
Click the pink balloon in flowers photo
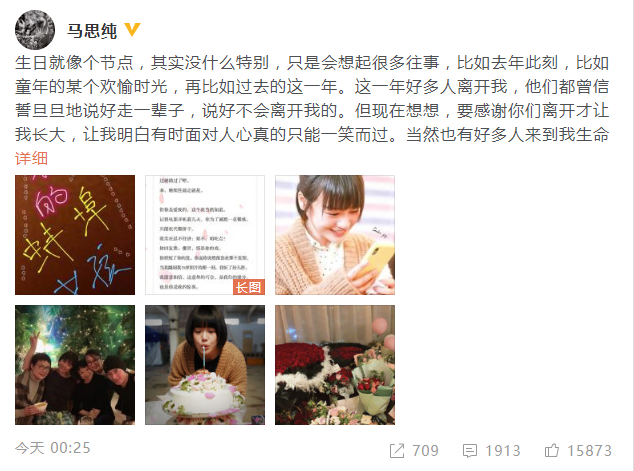pyautogui.click(x=379, y=326)
